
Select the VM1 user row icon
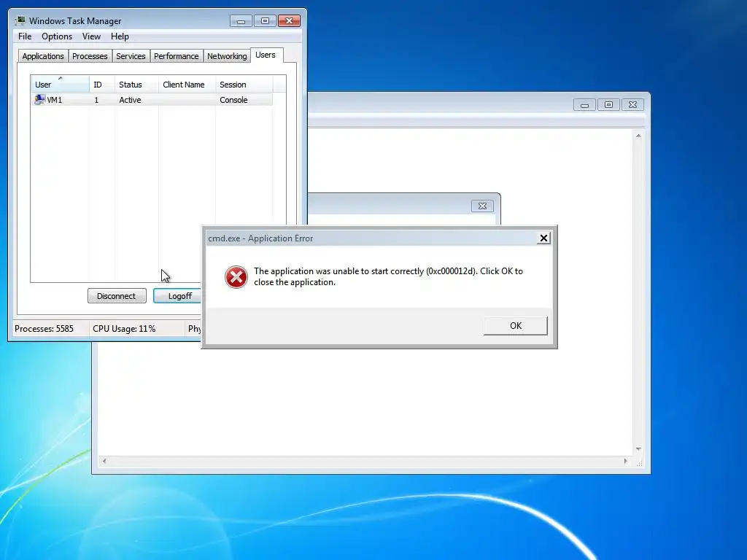point(39,99)
